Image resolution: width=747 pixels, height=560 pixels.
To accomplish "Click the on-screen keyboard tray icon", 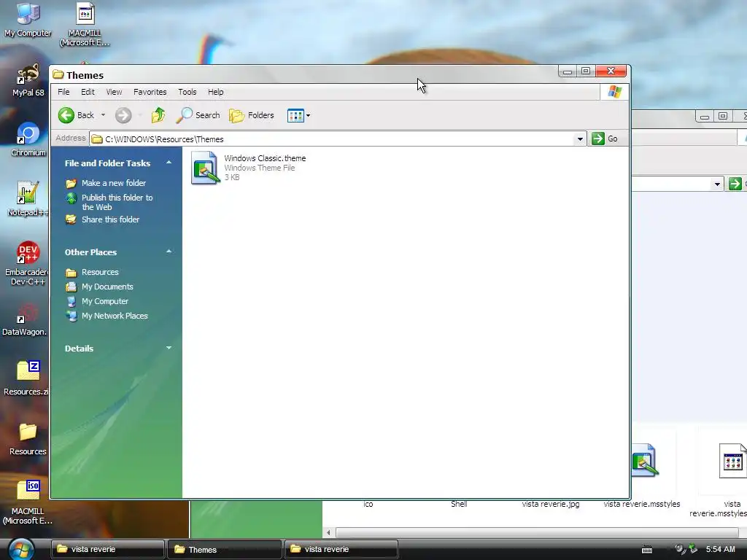I will (x=646, y=550).
